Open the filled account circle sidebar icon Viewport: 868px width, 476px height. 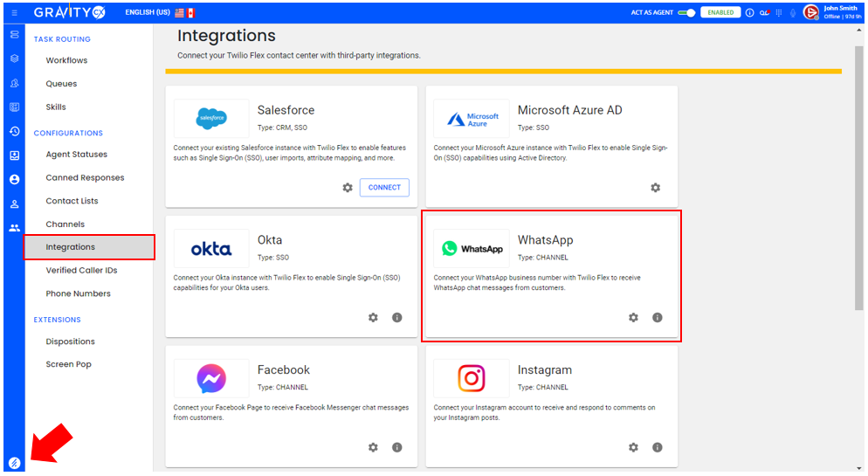pyautogui.click(x=14, y=179)
